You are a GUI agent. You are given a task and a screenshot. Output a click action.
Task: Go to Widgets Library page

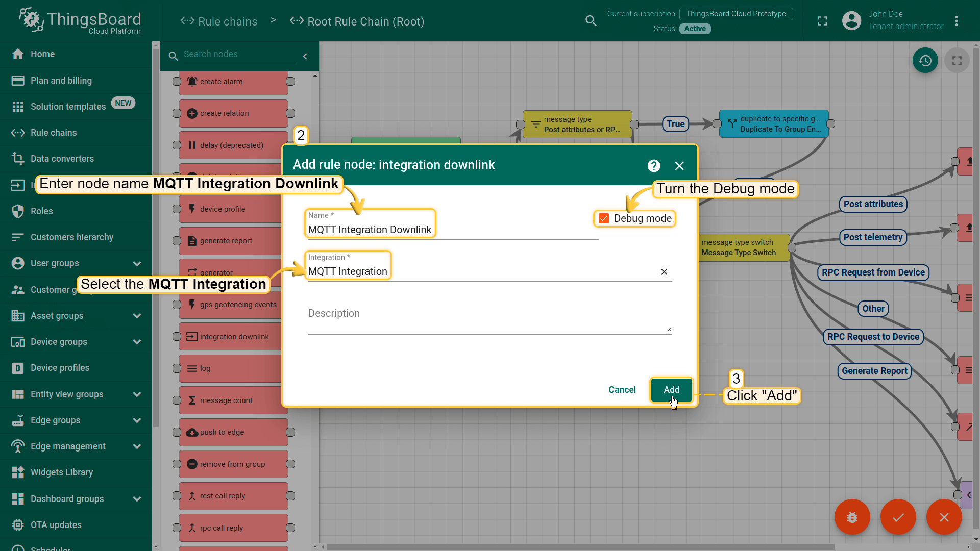61,472
